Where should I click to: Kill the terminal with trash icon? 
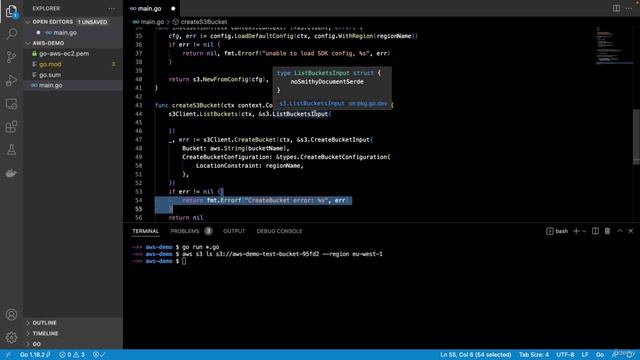click(x=607, y=231)
